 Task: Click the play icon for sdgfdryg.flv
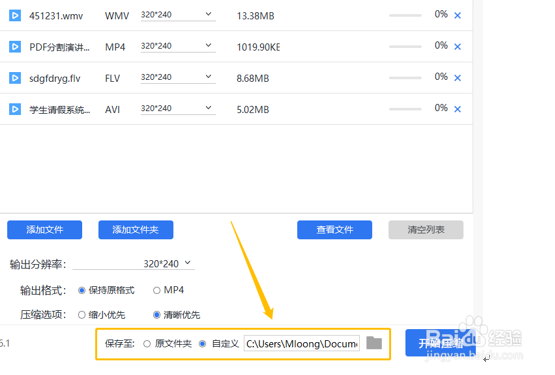pos(15,78)
